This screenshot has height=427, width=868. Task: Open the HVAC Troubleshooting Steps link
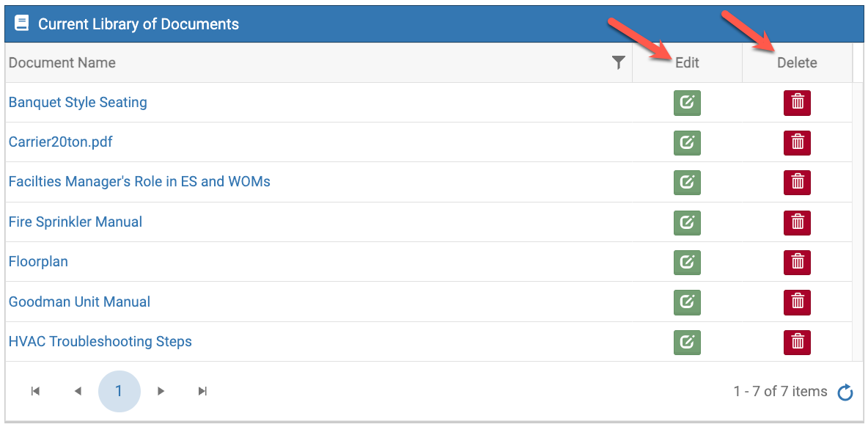(x=100, y=342)
